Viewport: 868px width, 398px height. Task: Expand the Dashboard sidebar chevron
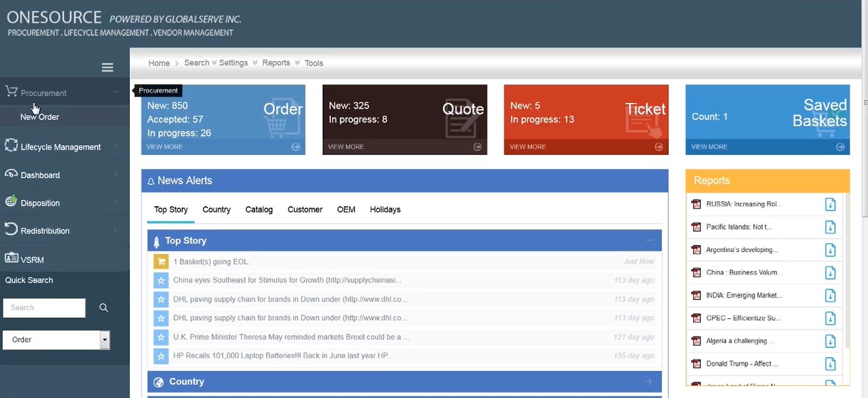[115, 174]
